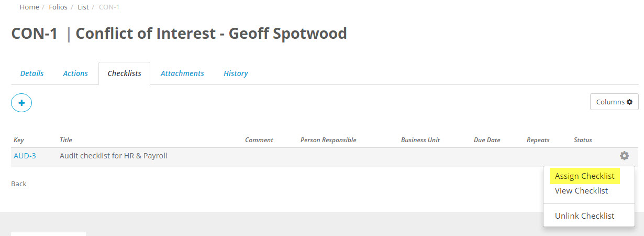Navigate to Folios in breadcrumb
The height and width of the screenshot is (236, 644).
(58, 7)
